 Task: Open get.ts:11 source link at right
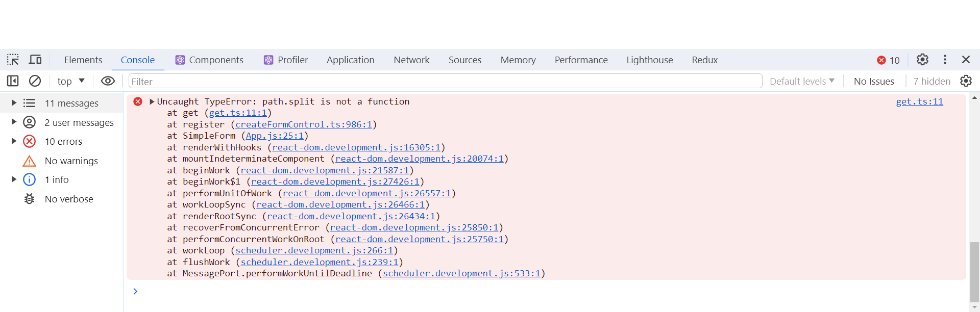coord(920,101)
